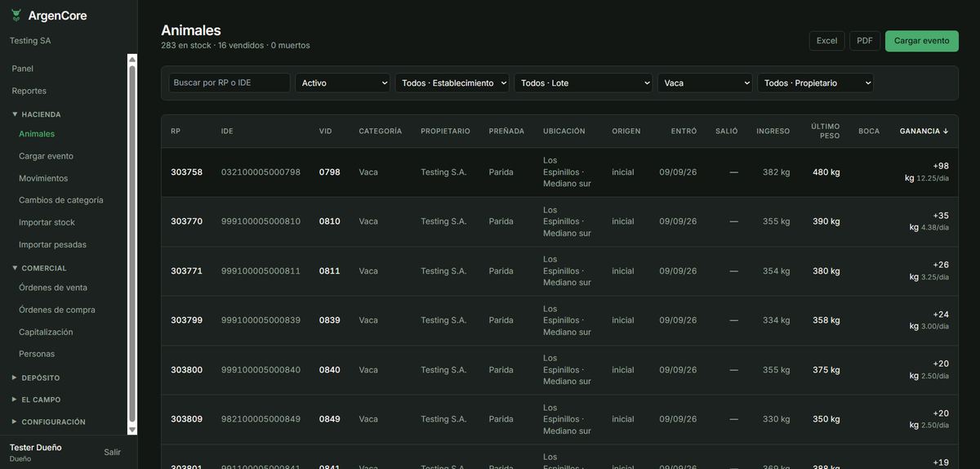Viewport: 980px width, 469px height.
Task: Select Animales in the sidebar
Action: pyautogui.click(x=37, y=134)
